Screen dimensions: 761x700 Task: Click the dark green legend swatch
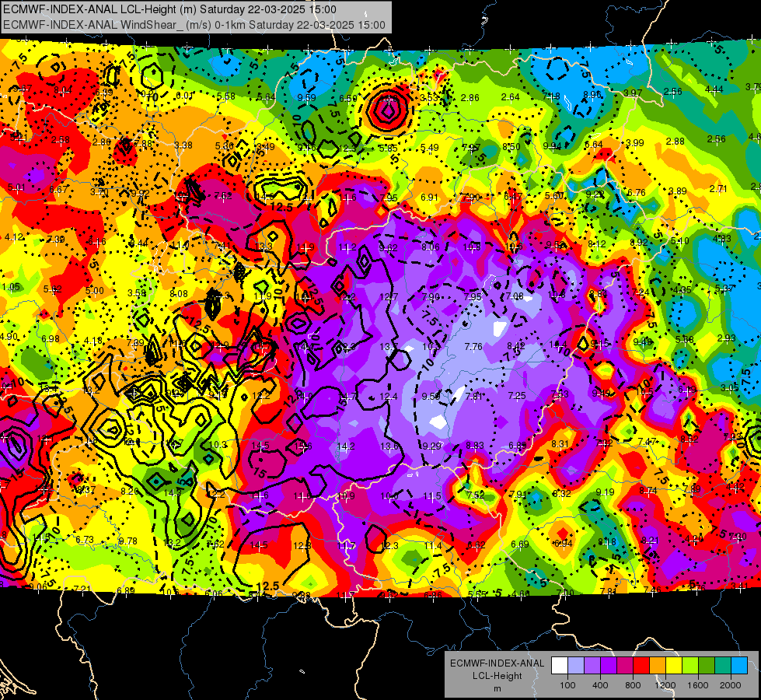coord(707,666)
